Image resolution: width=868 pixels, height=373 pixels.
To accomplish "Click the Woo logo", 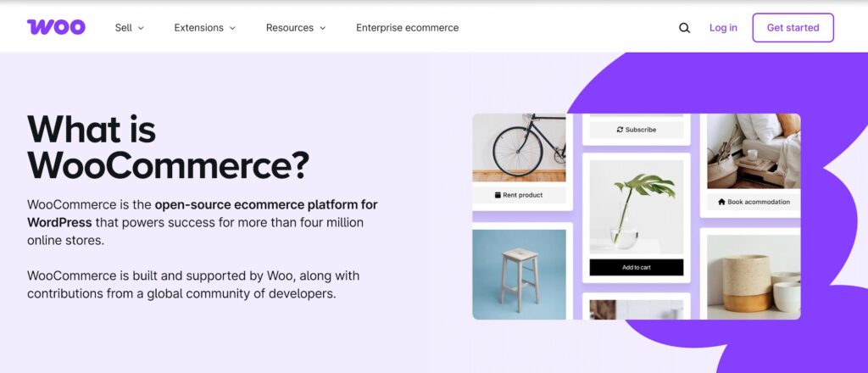I will click(x=56, y=27).
